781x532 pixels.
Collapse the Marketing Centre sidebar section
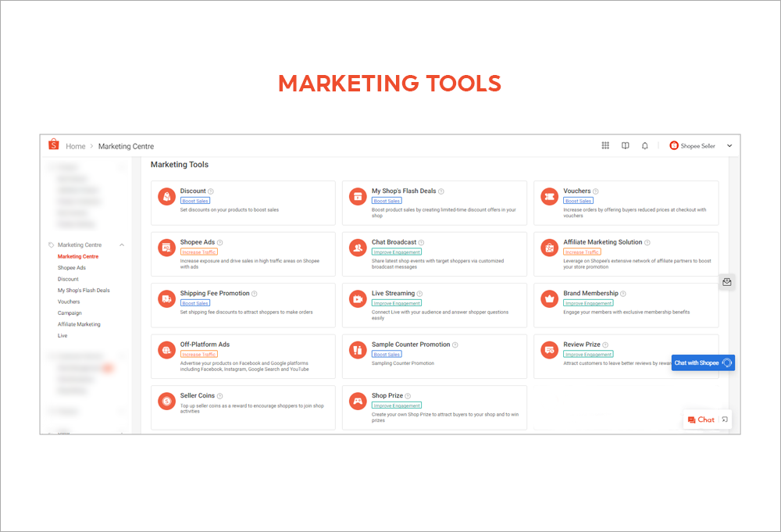click(x=122, y=245)
